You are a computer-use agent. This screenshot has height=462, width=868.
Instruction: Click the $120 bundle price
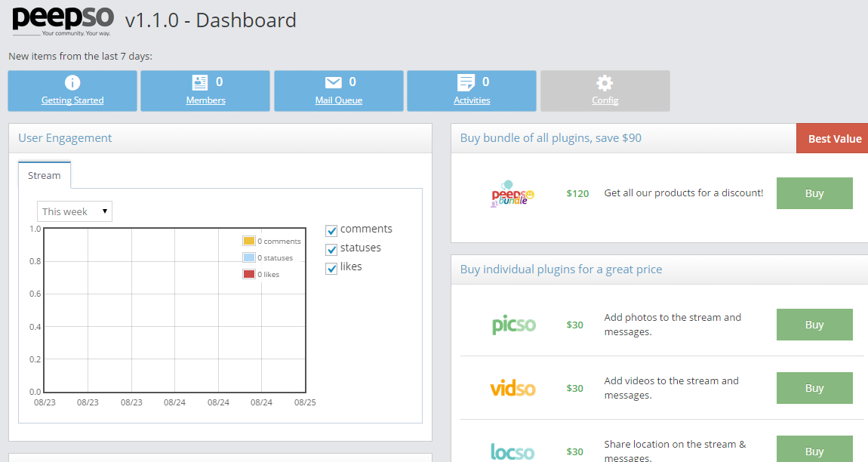(x=577, y=193)
